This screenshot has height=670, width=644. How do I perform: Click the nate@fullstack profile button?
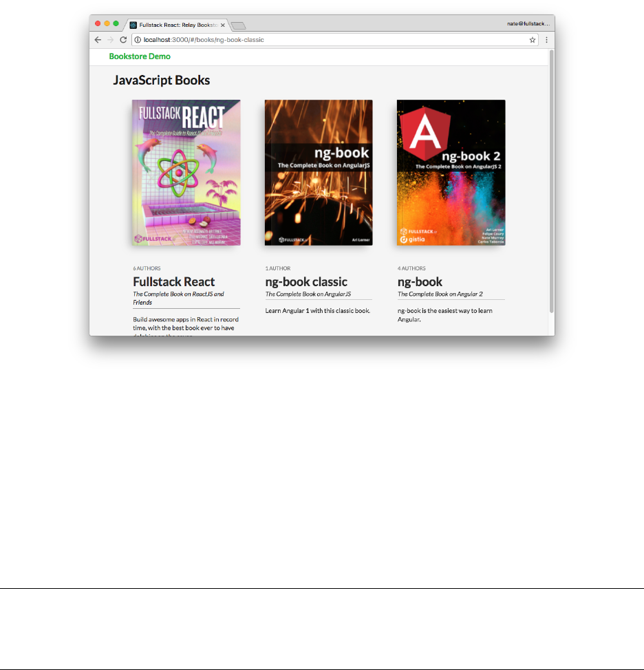point(528,24)
